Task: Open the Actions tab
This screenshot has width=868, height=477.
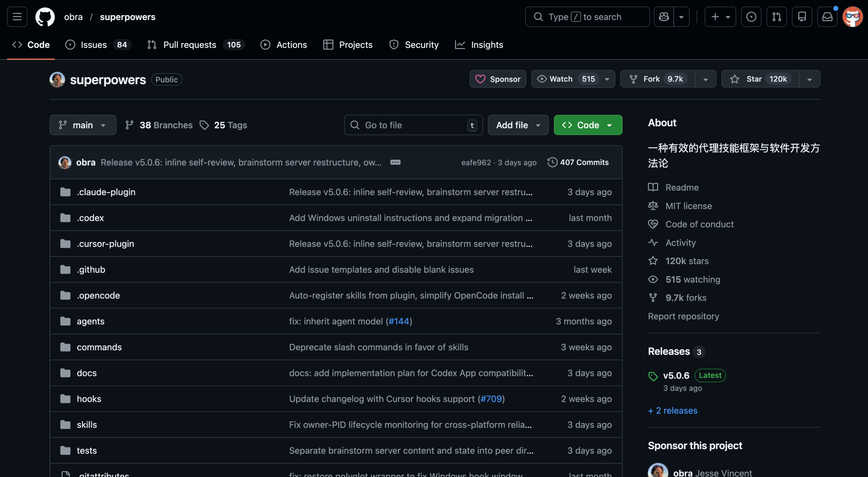Action: coord(284,44)
